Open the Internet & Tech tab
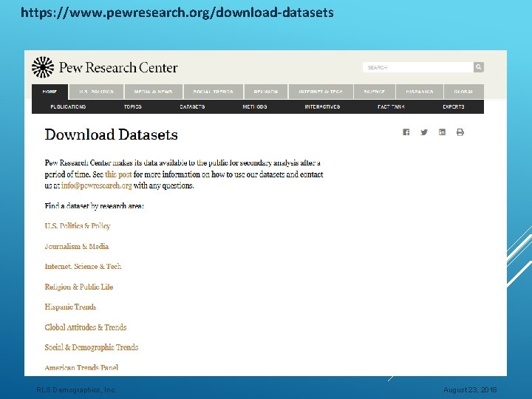532x399 pixels. click(x=321, y=92)
